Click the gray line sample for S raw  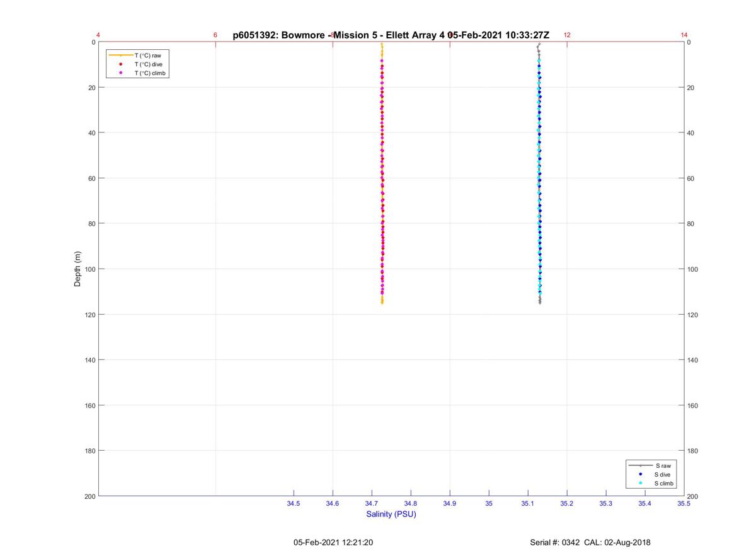point(640,465)
